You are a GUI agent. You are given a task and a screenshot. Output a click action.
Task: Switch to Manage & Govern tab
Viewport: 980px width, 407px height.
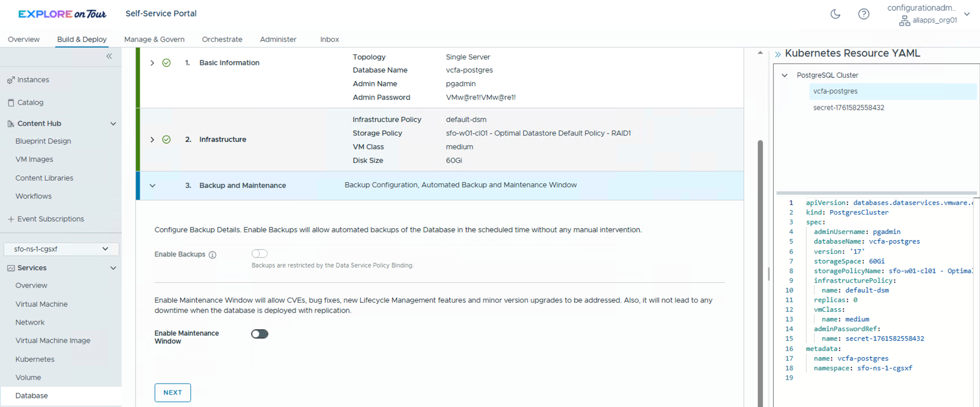click(x=154, y=39)
